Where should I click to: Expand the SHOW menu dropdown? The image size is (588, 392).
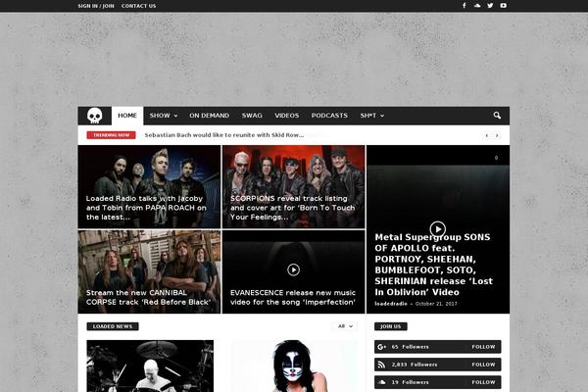164,116
